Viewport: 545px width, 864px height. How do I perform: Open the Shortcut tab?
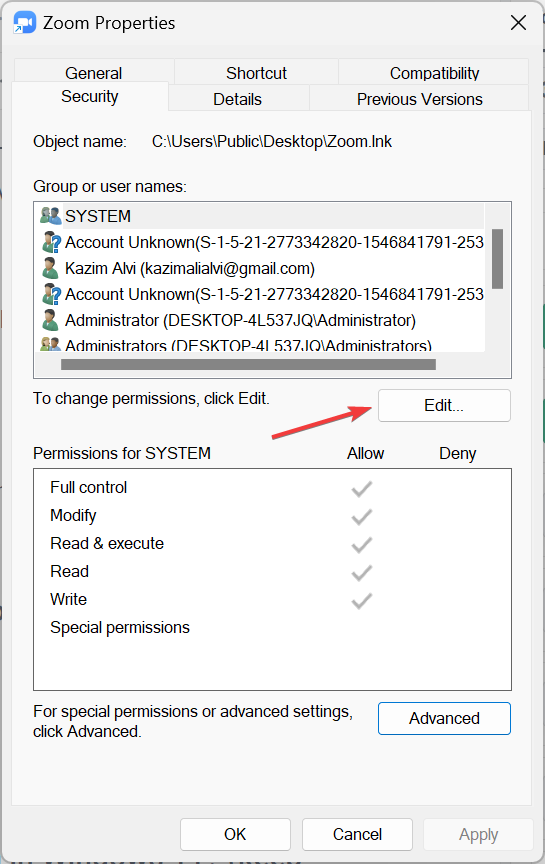pos(256,73)
